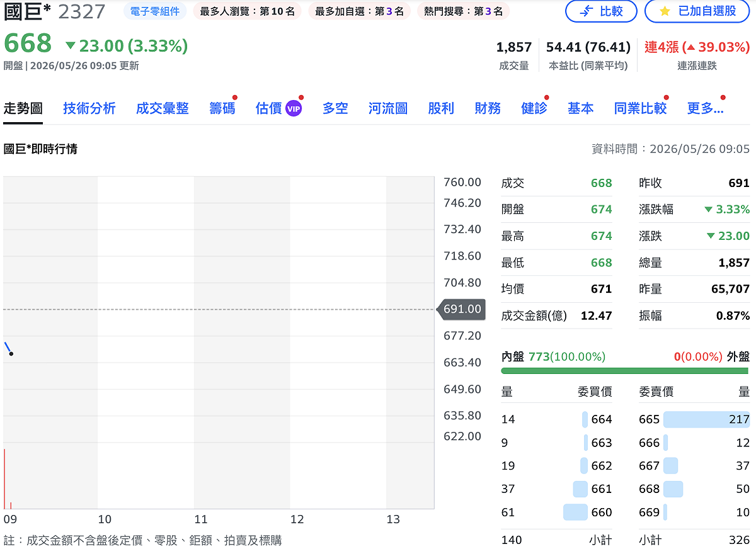Screen dimensions: 756x549
Task: Click the 國巨* 2327 stock title
Action: tap(54, 11)
